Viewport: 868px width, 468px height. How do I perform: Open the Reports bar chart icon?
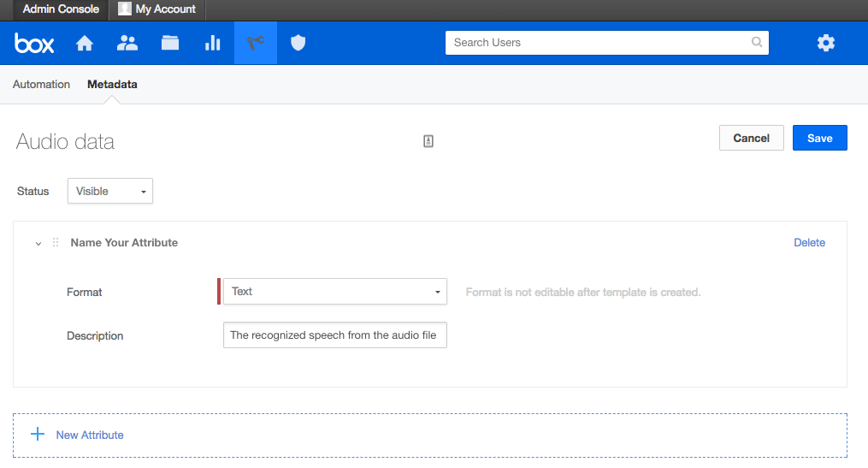(x=213, y=43)
